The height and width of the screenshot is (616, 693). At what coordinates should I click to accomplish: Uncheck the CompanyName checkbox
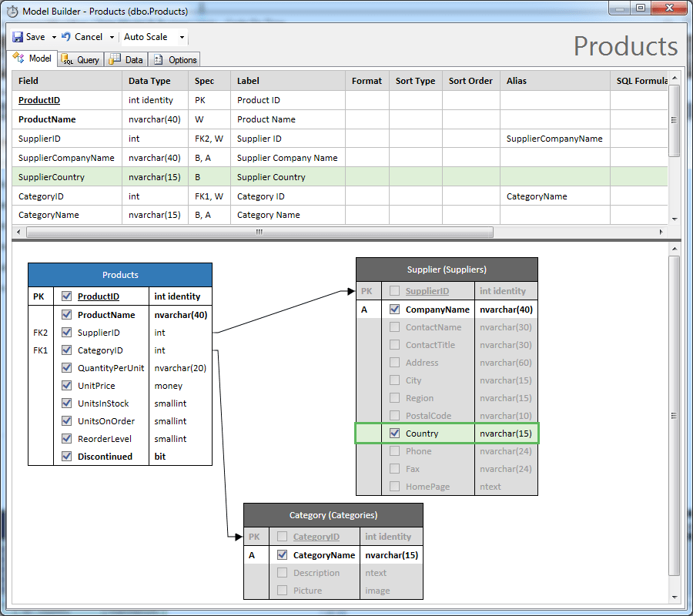(x=395, y=310)
